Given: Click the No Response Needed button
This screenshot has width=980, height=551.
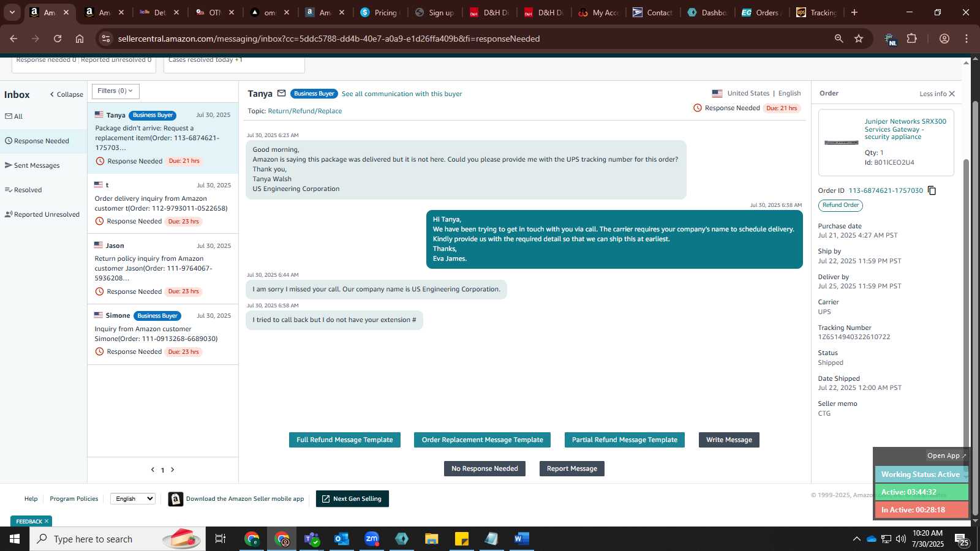Looking at the screenshot, I should tap(484, 469).
